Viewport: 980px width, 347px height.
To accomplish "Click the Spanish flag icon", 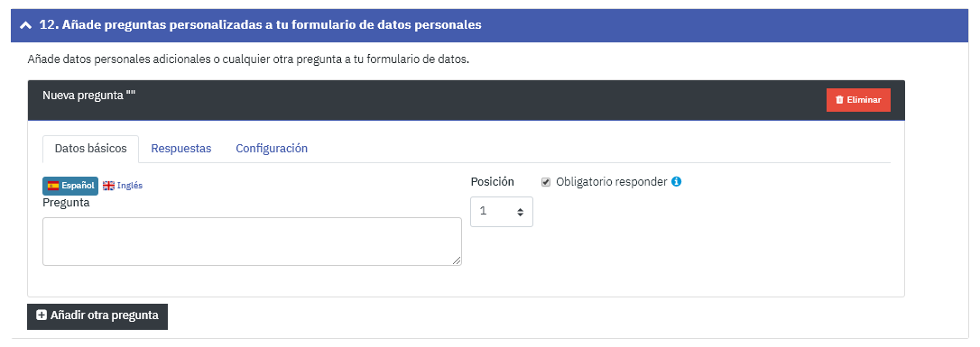I will click(x=53, y=186).
